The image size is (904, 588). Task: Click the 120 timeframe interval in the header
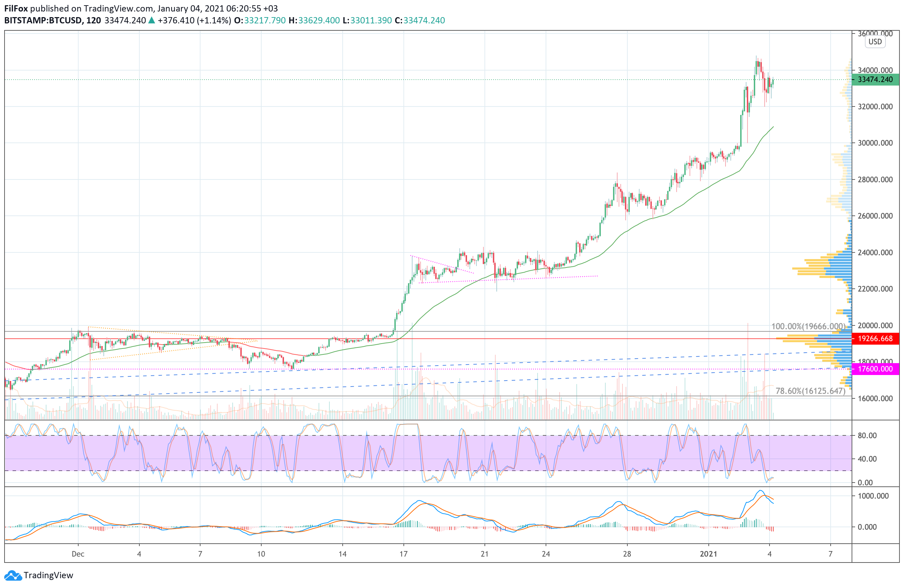click(x=93, y=21)
